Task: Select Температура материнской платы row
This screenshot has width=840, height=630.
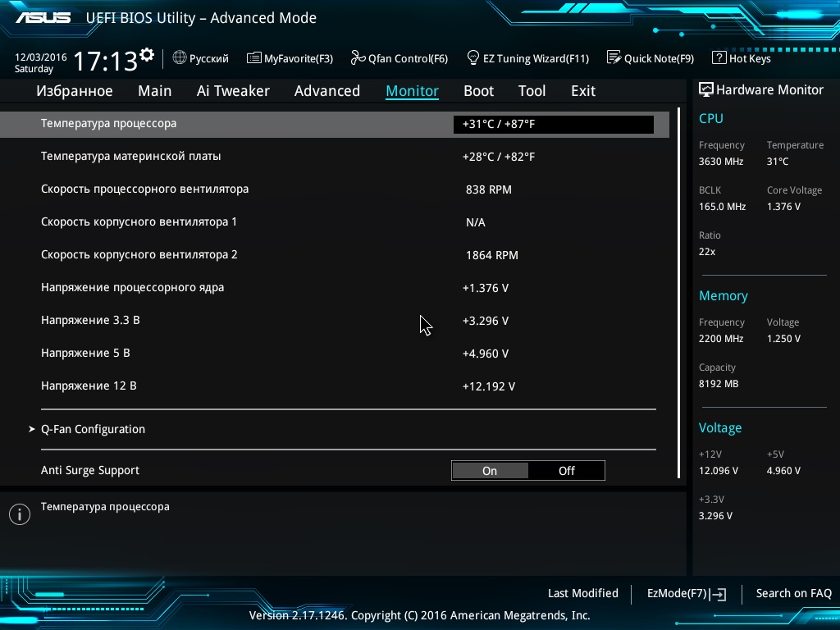Action: (335, 157)
